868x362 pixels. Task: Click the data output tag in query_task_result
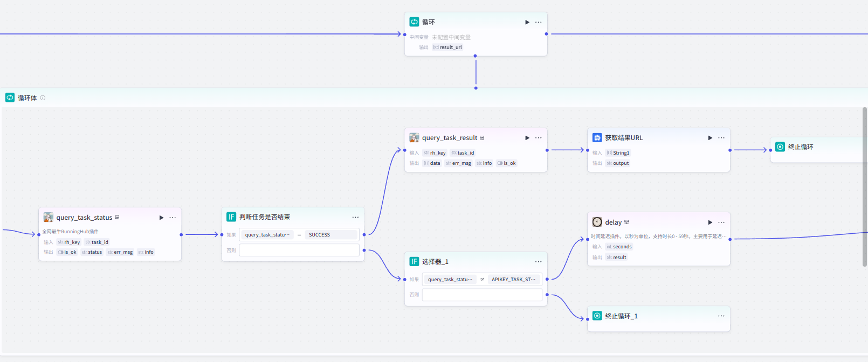click(432, 163)
